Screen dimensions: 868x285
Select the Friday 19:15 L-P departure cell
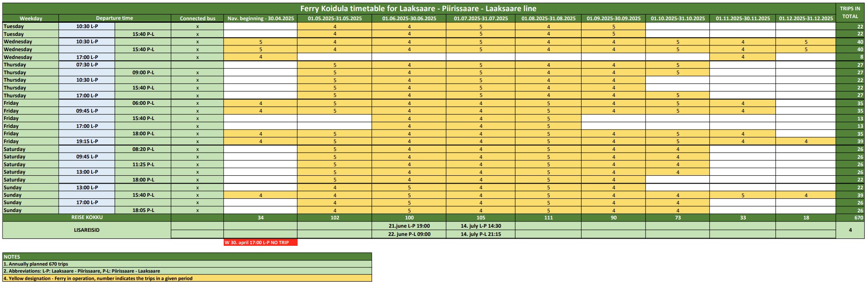tap(87, 141)
